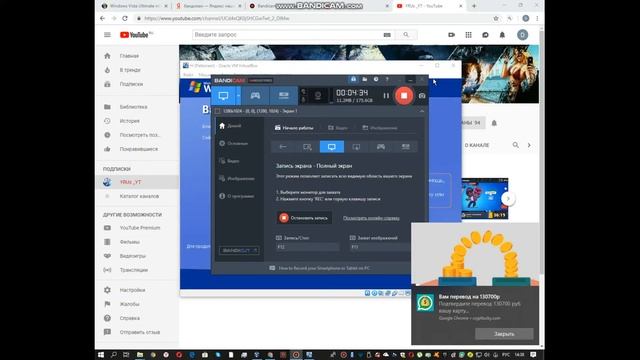
Task: Close the money transfer notification with Закрыть
Action: point(504,334)
